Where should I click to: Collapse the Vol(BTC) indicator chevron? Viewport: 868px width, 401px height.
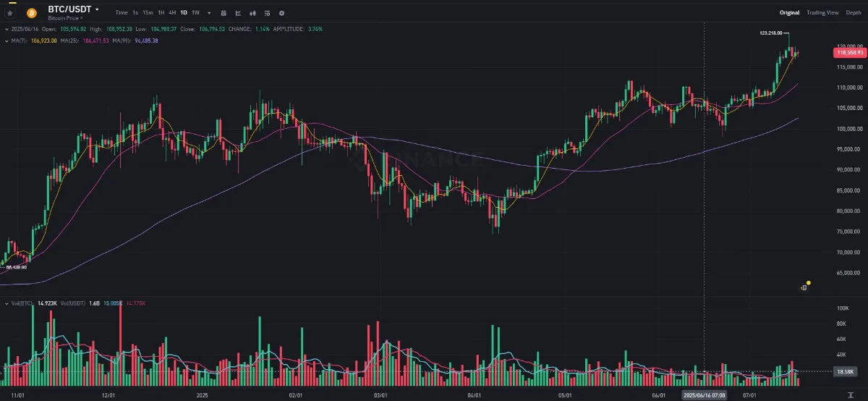pyautogui.click(x=6, y=303)
